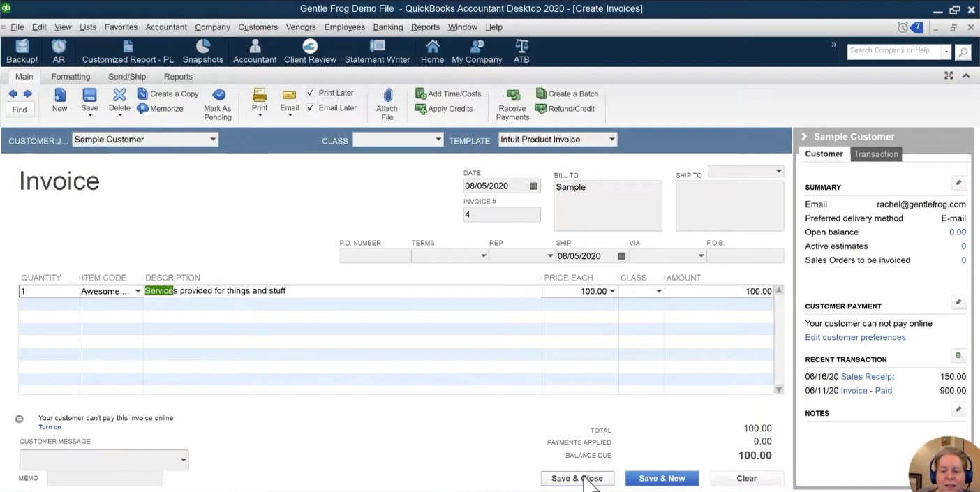This screenshot has height=492, width=980.
Task: Go to the Home page icon
Action: point(432,52)
